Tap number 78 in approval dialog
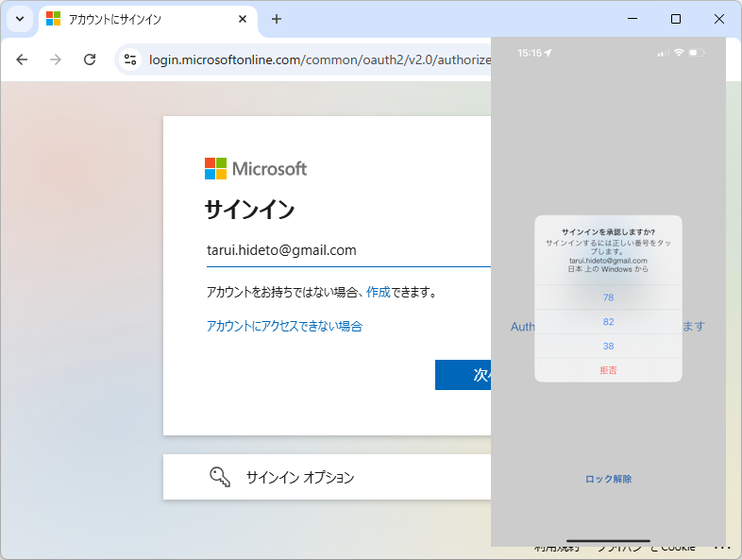This screenshot has height=560, width=742. pos(608,297)
